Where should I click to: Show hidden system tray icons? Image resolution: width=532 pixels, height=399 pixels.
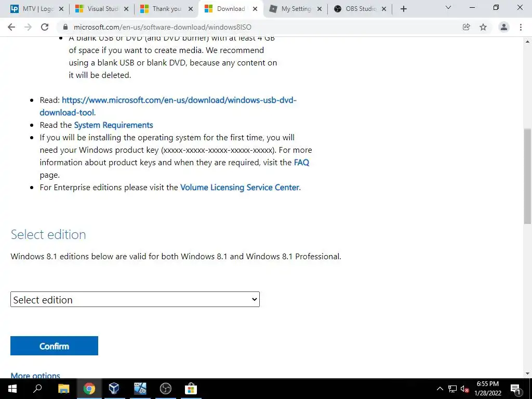click(x=440, y=389)
